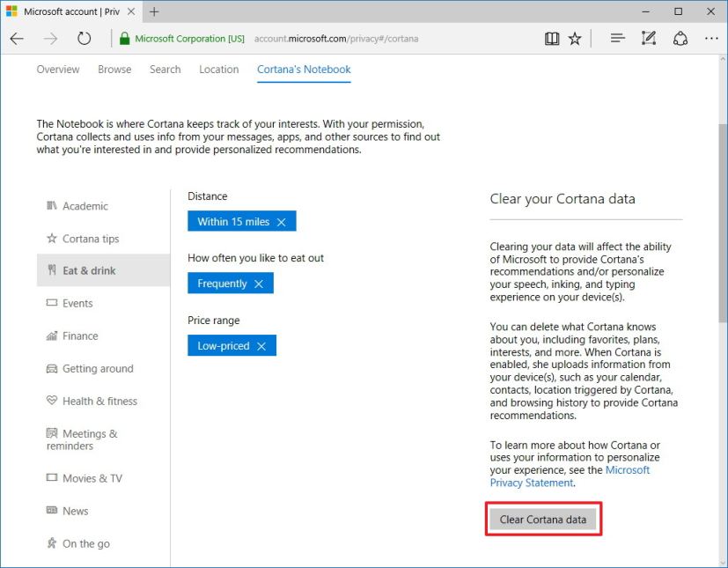Click the Price range heading text
This screenshot has height=568, width=728.
pyautogui.click(x=214, y=320)
